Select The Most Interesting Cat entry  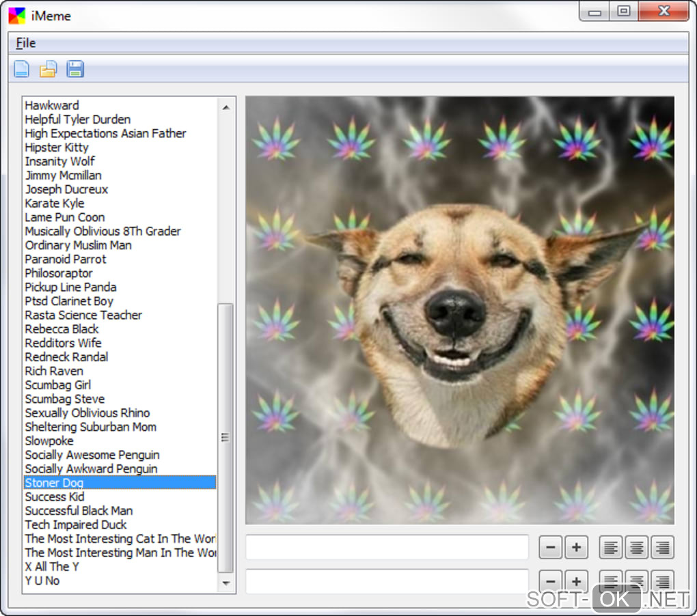[120, 539]
